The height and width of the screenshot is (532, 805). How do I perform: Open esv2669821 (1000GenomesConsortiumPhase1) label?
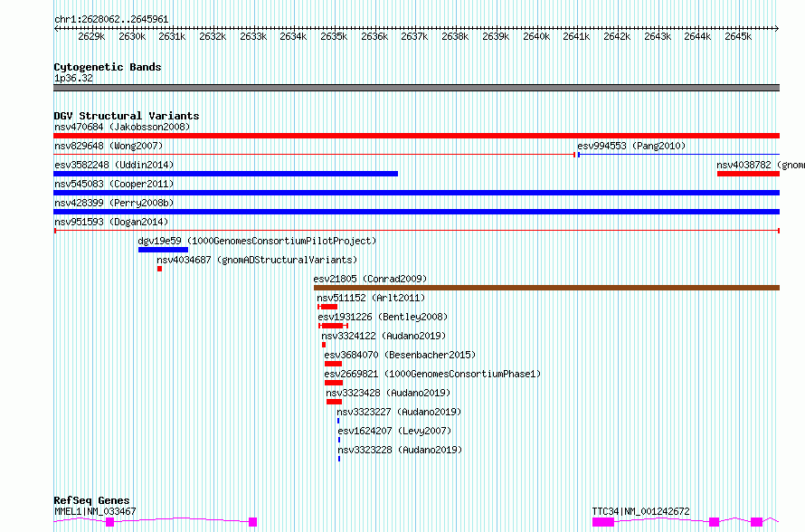click(432, 374)
